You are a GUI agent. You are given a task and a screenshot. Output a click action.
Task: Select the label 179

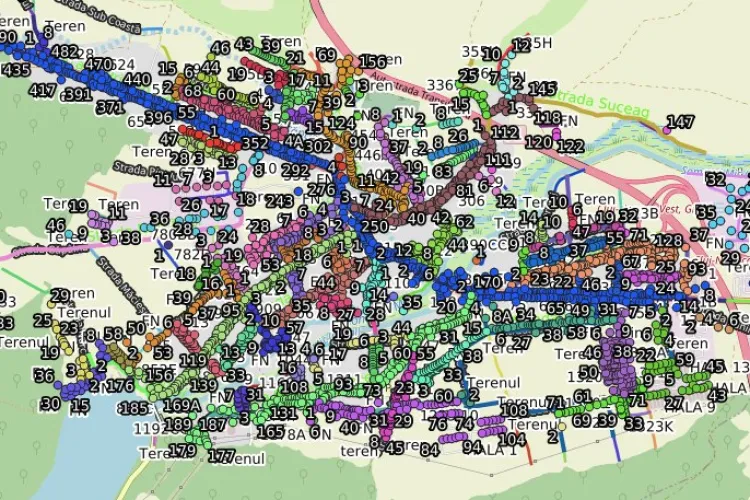(183, 450)
